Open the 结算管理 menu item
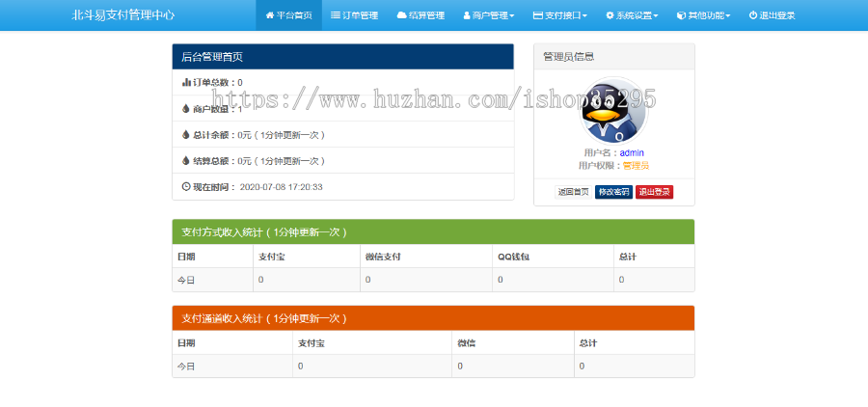 (x=420, y=15)
